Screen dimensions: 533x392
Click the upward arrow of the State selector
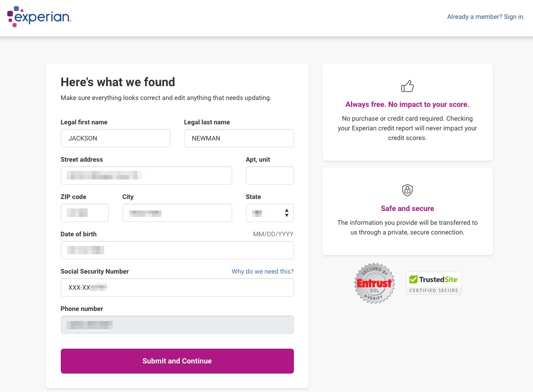286,210
